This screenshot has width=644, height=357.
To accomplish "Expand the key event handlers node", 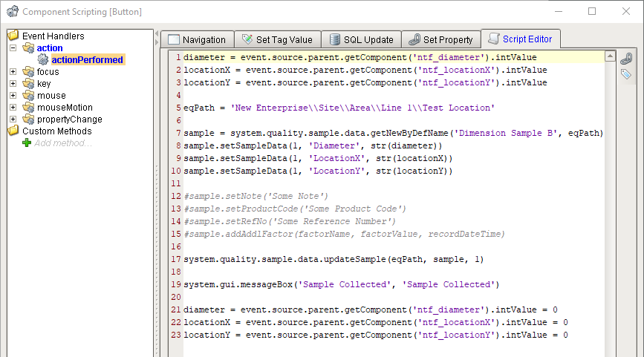I will (13, 84).
